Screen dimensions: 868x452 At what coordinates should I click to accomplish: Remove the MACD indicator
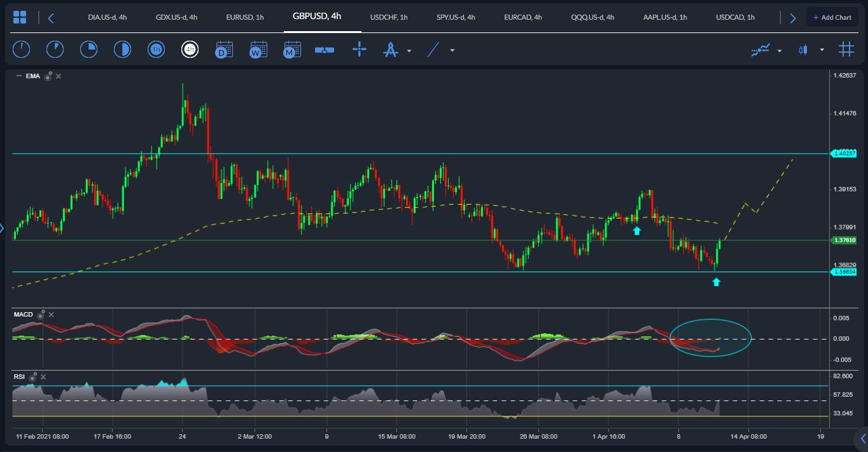coord(52,314)
